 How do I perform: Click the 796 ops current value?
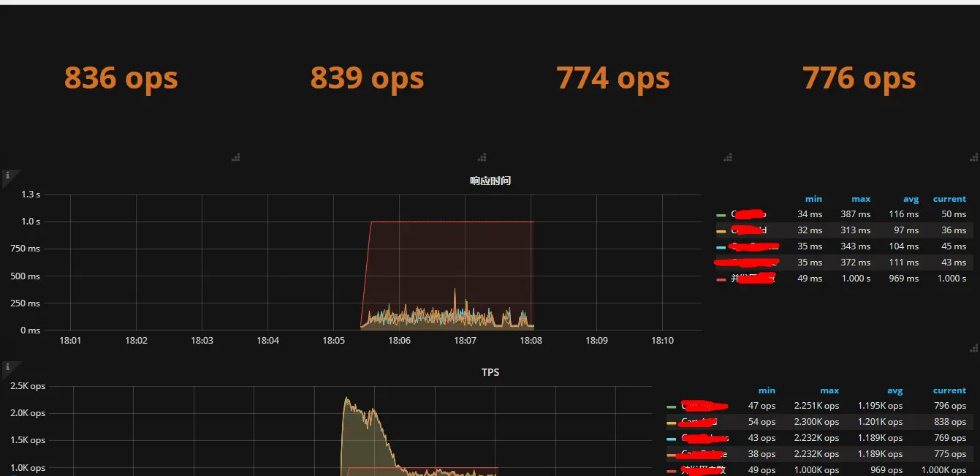coord(950,406)
